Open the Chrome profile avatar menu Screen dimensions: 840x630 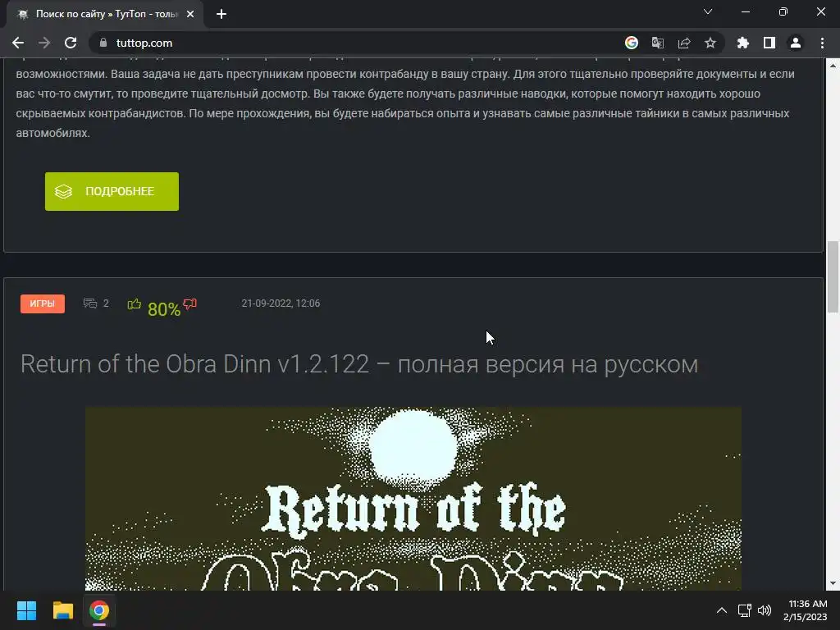pyautogui.click(x=796, y=43)
